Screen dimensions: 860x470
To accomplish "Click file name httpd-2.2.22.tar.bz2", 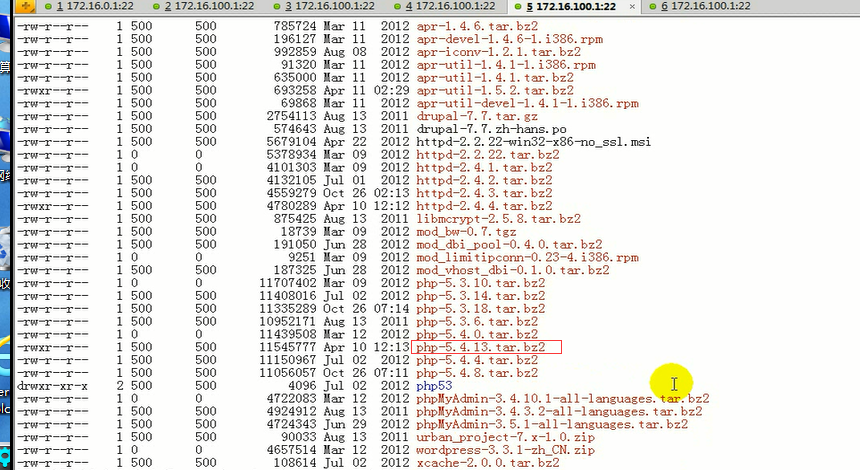I will (x=488, y=154).
